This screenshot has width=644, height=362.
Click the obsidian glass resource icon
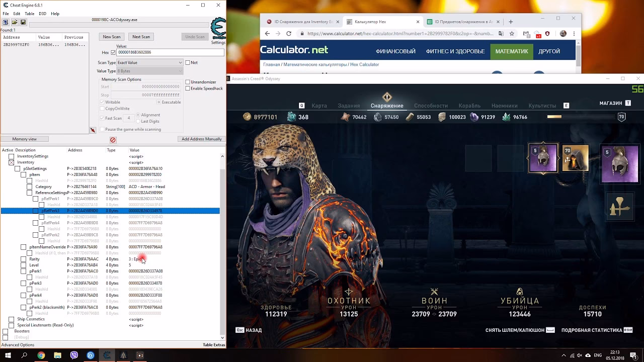474,117
